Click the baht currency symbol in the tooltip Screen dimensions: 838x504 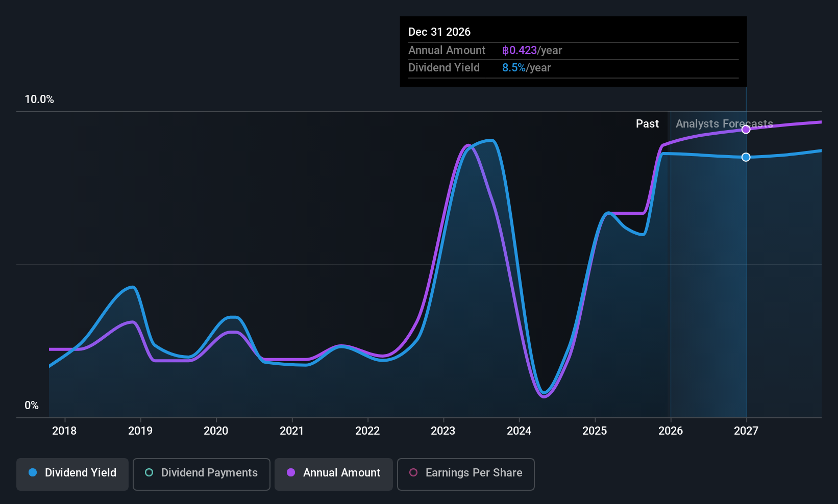pyautogui.click(x=505, y=50)
